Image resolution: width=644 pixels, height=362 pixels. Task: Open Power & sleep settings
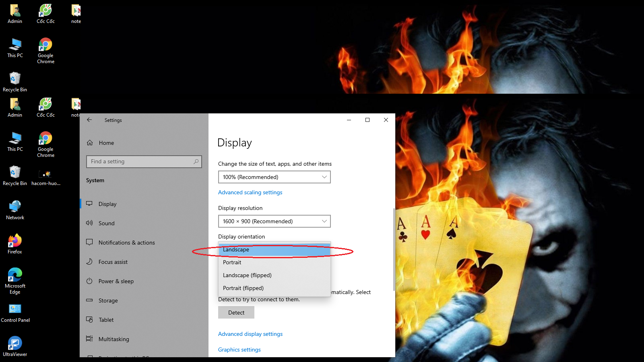click(116, 281)
